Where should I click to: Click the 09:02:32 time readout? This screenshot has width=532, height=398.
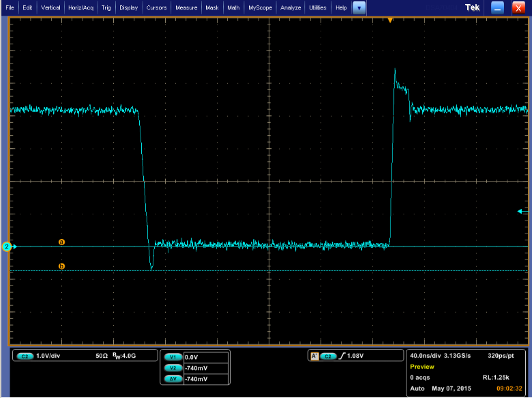tap(509, 388)
